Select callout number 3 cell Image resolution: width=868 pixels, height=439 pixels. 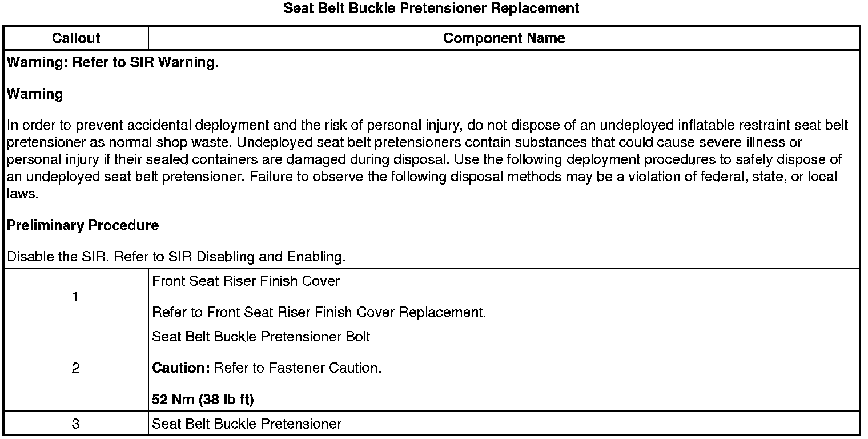76,424
